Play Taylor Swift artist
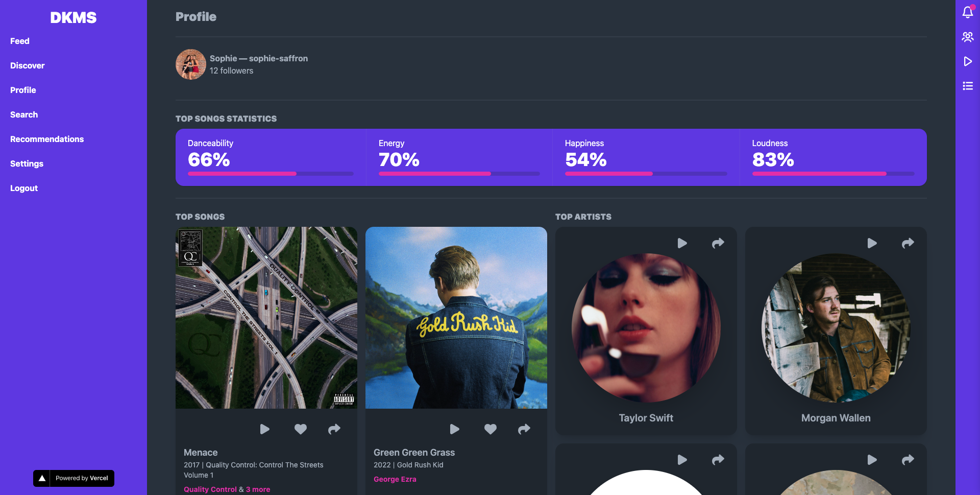Image resolution: width=980 pixels, height=495 pixels. coord(682,243)
